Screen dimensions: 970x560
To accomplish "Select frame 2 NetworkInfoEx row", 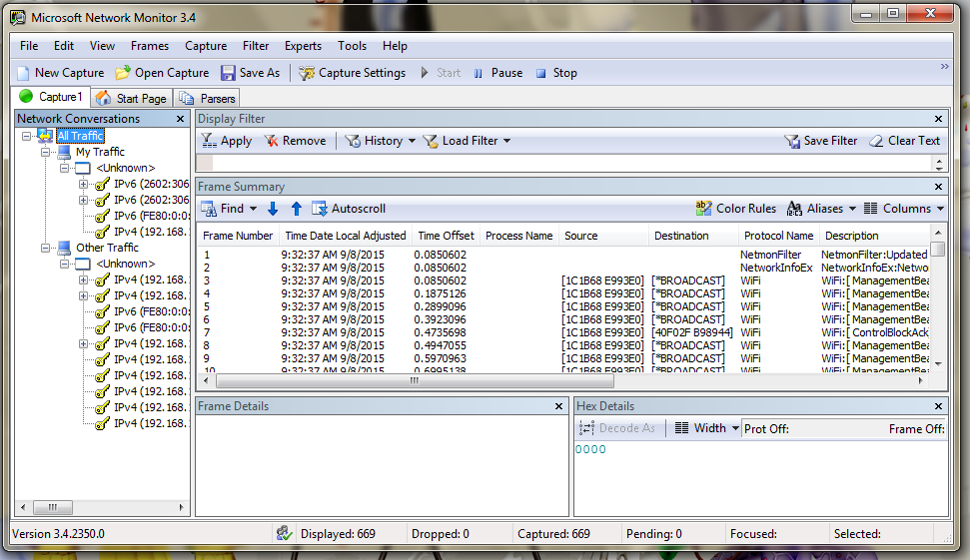I will pyautogui.click(x=564, y=268).
